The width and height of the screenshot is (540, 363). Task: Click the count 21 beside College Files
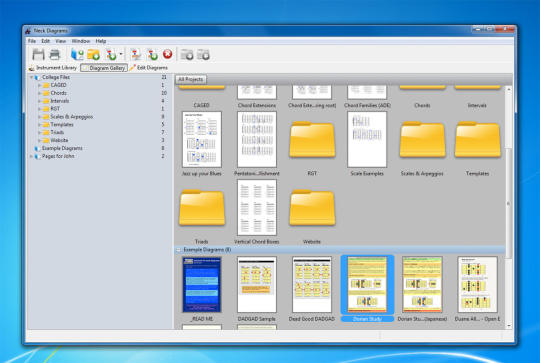pyautogui.click(x=164, y=77)
